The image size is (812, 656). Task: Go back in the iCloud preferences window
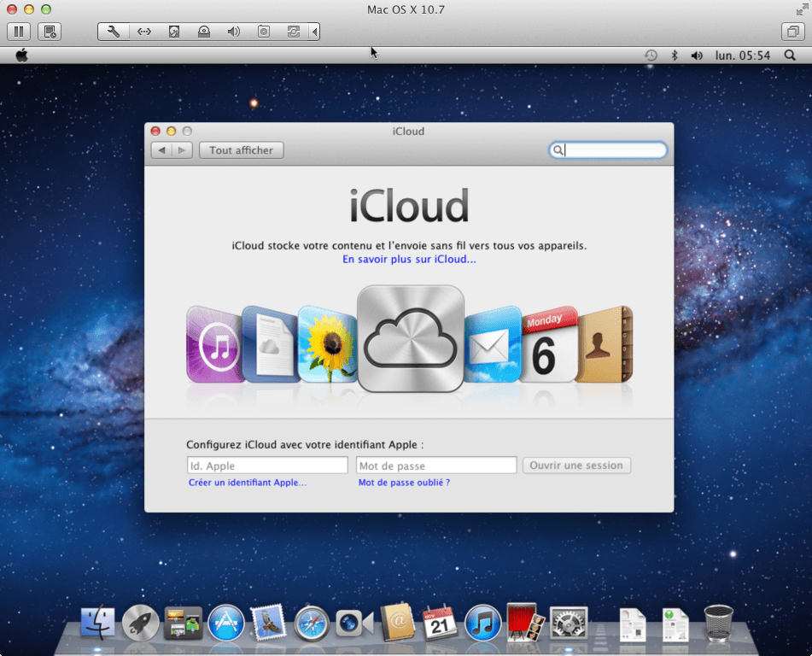pyautogui.click(x=161, y=150)
